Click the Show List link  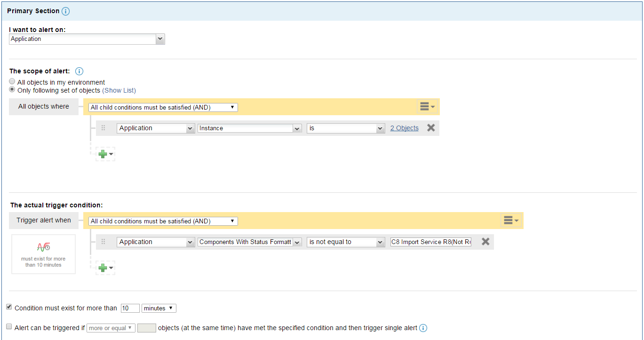(x=119, y=90)
